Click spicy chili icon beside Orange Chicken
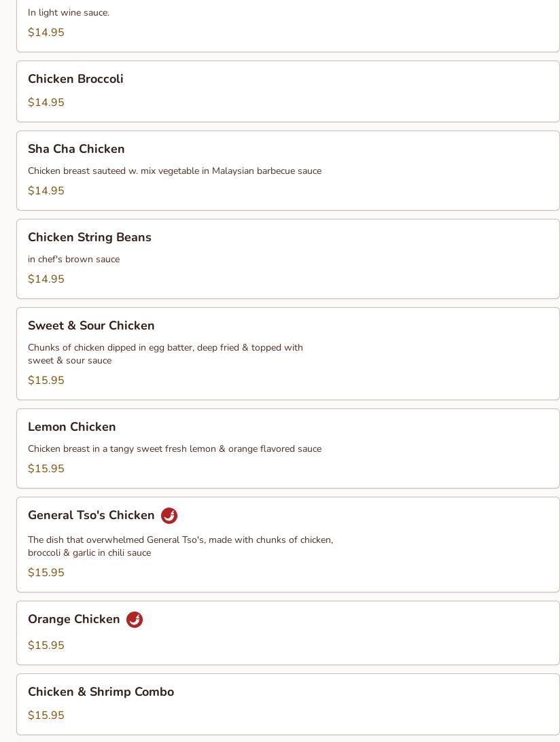 point(135,620)
